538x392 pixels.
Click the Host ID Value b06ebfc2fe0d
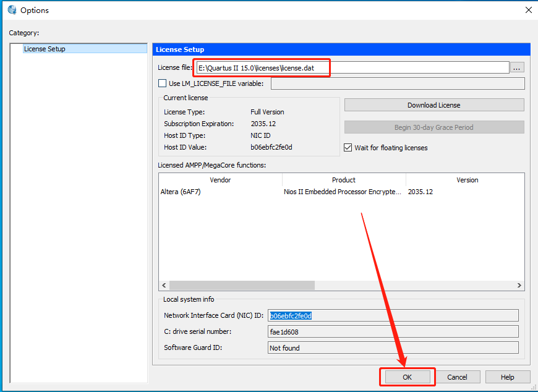tap(271, 147)
